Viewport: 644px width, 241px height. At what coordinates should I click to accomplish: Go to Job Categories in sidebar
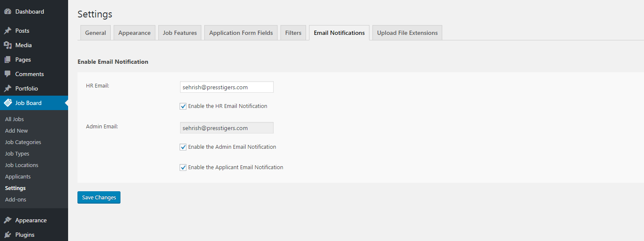tap(23, 142)
